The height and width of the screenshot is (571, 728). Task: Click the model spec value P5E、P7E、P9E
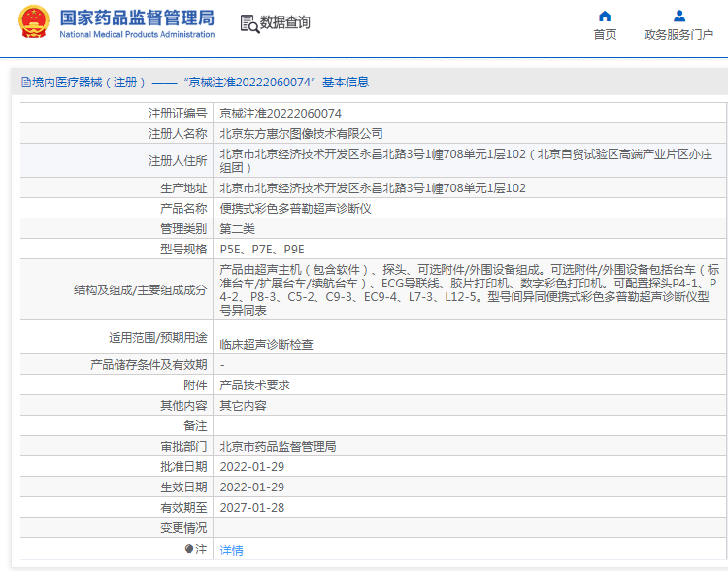click(x=262, y=249)
